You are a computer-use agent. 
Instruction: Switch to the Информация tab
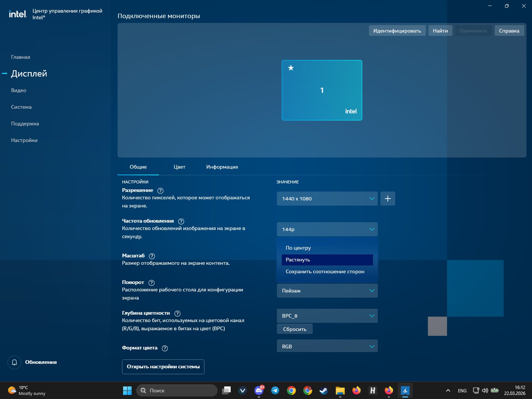tap(222, 167)
